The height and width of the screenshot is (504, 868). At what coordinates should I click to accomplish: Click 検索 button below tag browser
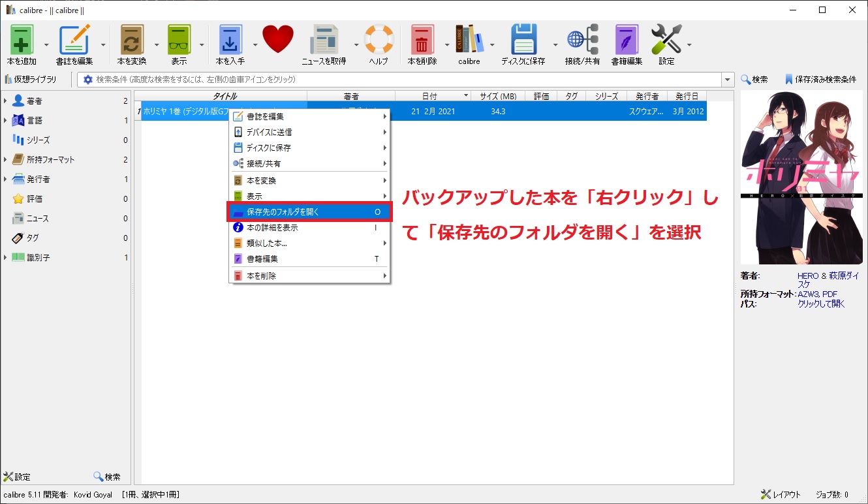pyautogui.click(x=107, y=477)
